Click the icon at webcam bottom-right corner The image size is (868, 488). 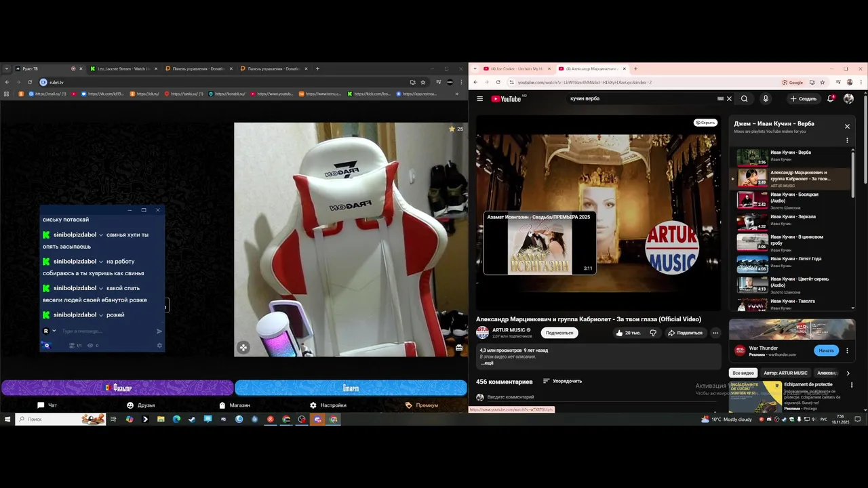pos(459,348)
